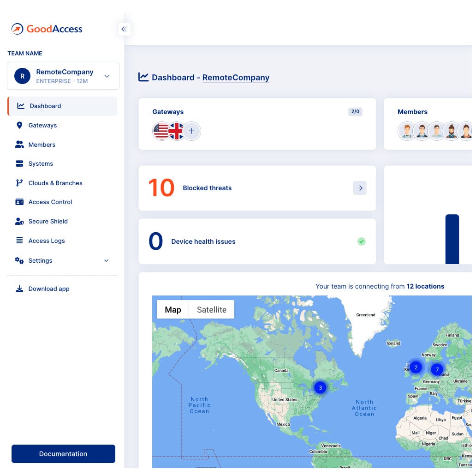
Task: Expand the Settings chevron
Action: click(x=106, y=260)
